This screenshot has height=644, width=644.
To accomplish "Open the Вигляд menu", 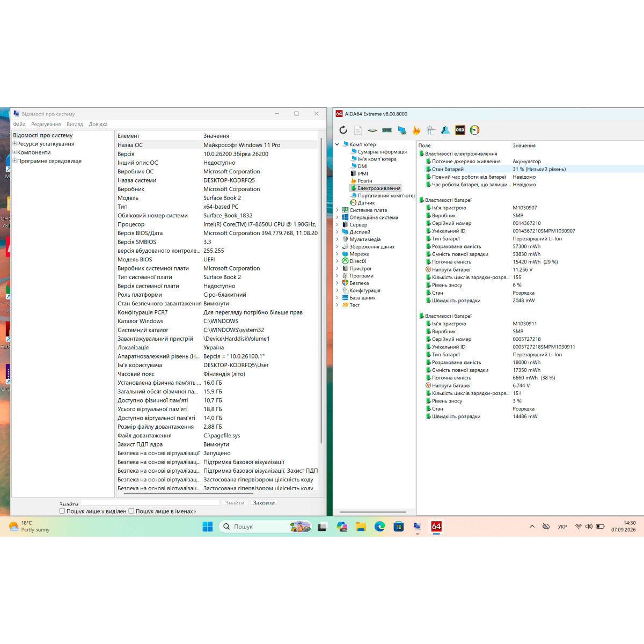I will 75,124.
